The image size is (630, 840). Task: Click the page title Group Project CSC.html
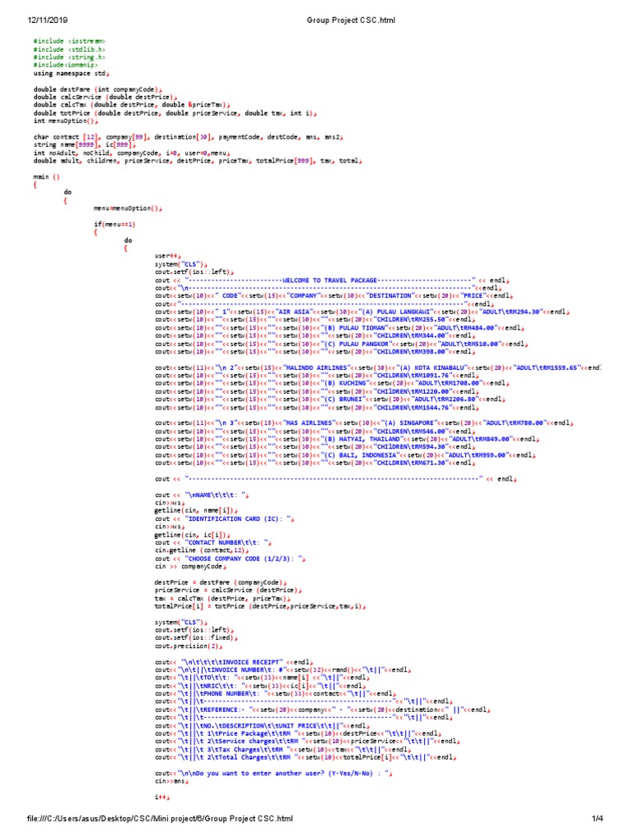pyautogui.click(x=351, y=21)
